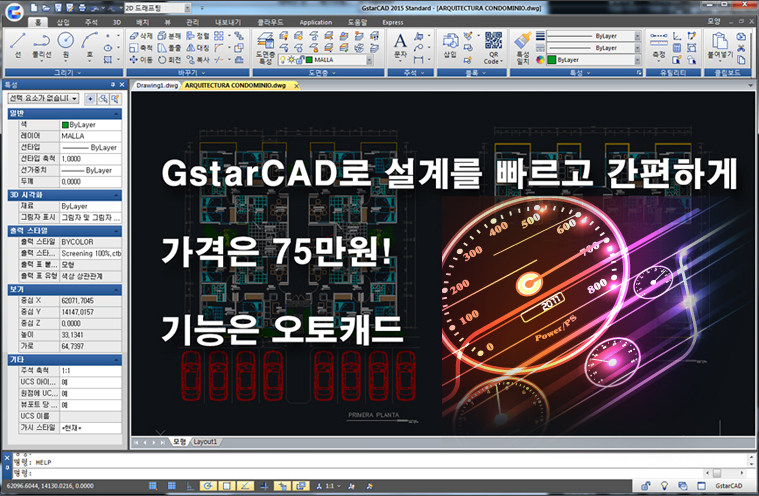Click the Erase (삭제) tool
Viewport: 759px width, 496px height.
(x=141, y=36)
